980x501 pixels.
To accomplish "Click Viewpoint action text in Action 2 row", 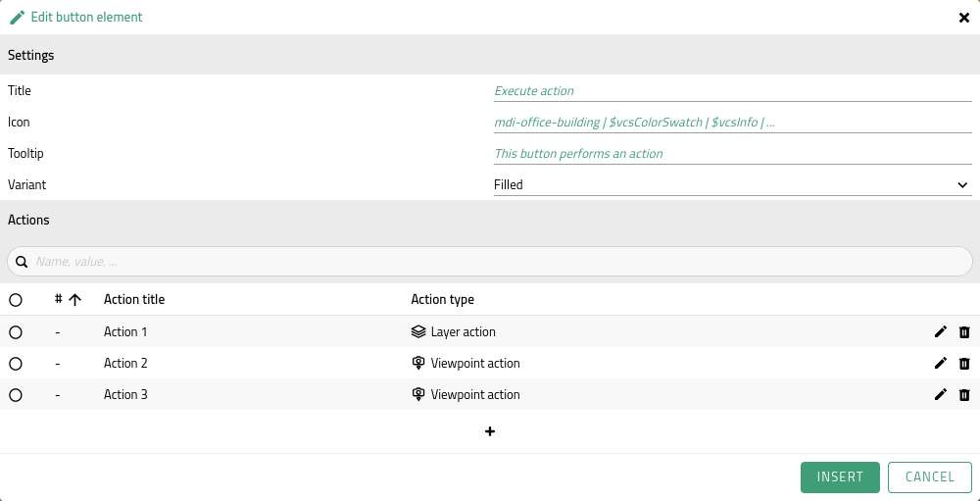I will tap(475, 364).
